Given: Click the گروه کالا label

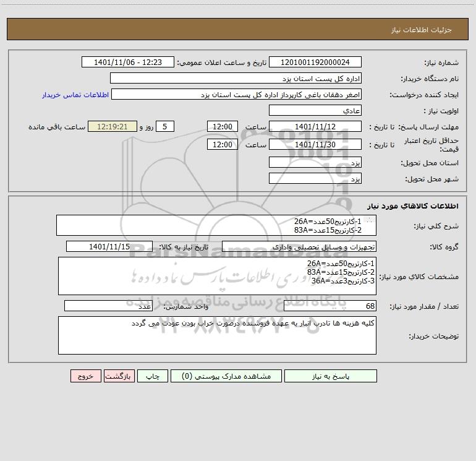Looking at the screenshot, I should 444,247.
